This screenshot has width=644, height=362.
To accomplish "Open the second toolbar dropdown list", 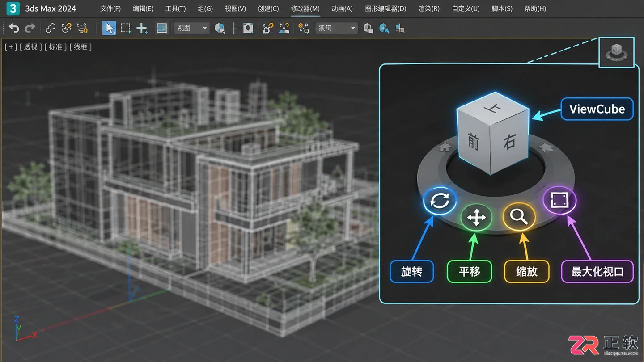I will point(336,28).
